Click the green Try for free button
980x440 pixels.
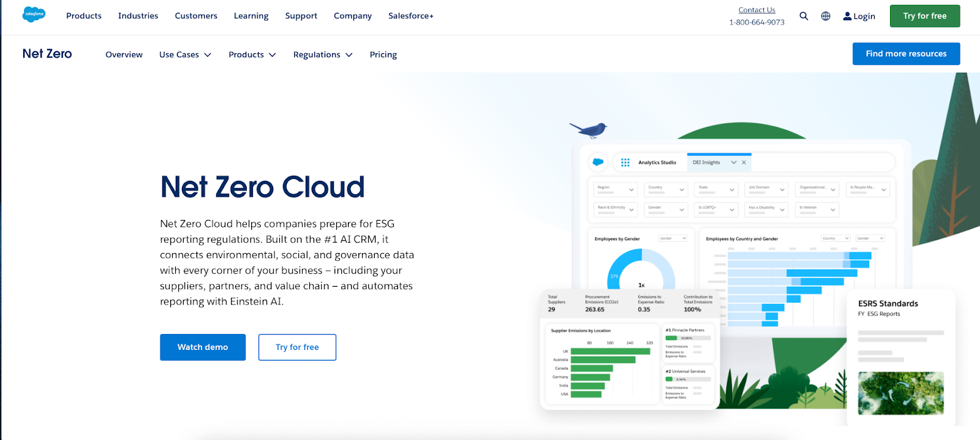click(x=924, y=16)
